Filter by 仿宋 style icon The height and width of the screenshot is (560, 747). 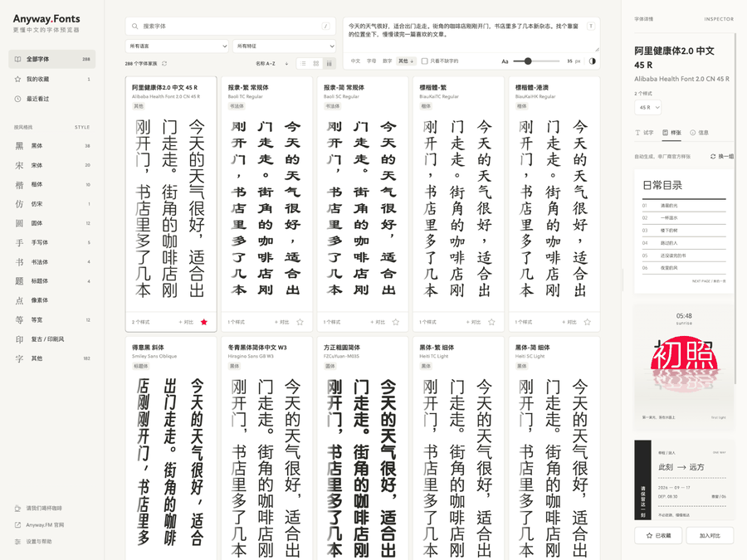(19, 204)
